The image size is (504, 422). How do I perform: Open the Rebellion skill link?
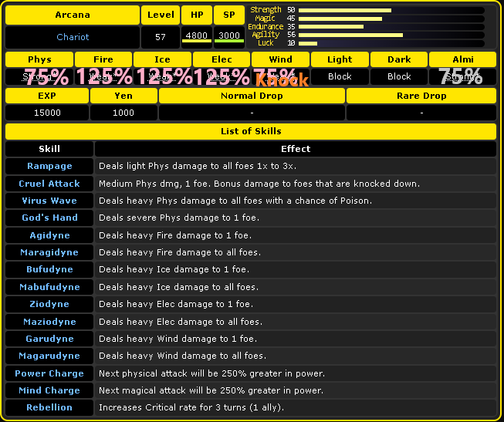point(49,407)
